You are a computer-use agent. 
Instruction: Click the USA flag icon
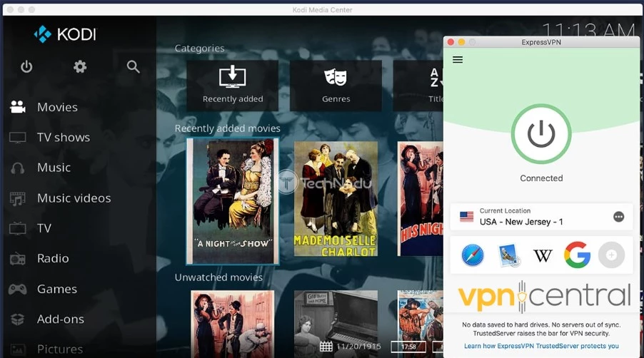[466, 217]
